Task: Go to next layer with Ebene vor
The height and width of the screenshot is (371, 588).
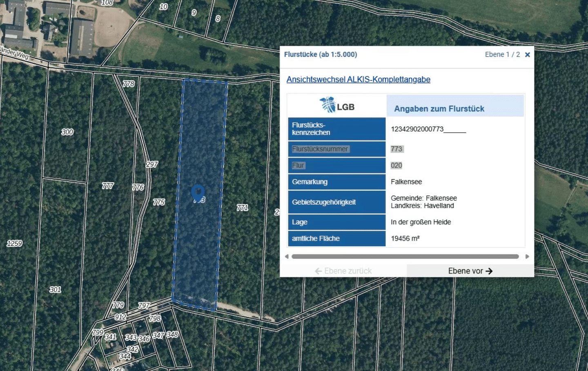Action: pyautogui.click(x=470, y=271)
